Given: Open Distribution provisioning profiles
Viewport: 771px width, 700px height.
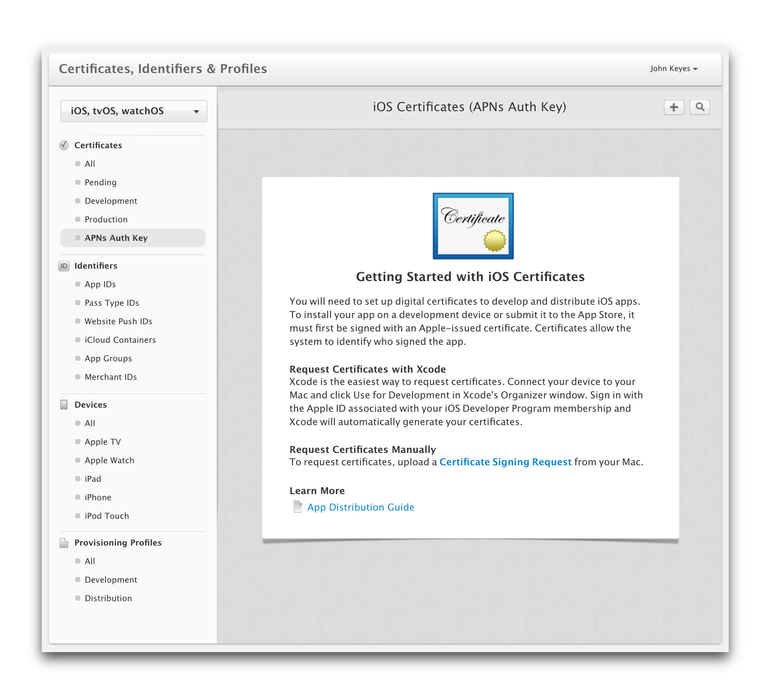Looking at the screenshot, I should pos(108,598).
